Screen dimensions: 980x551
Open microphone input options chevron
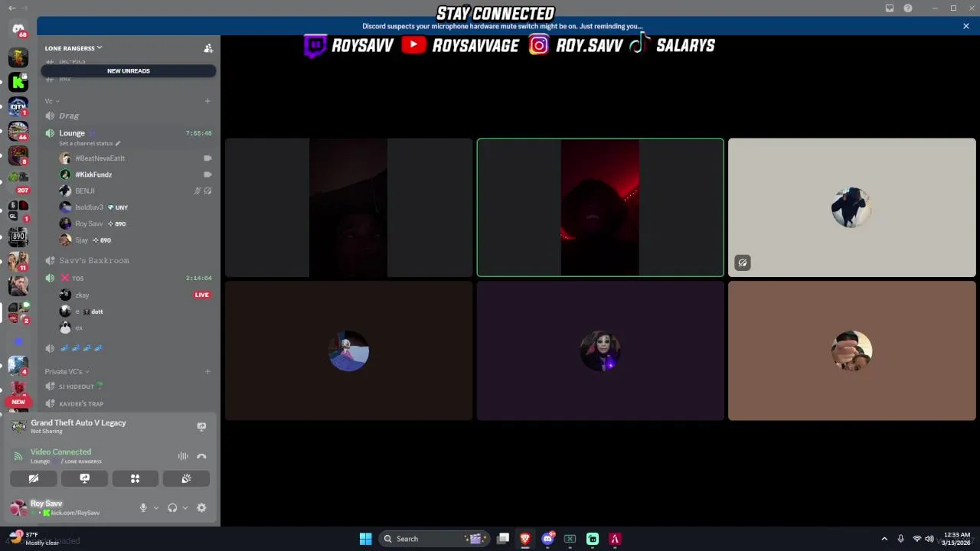point(156,507)
